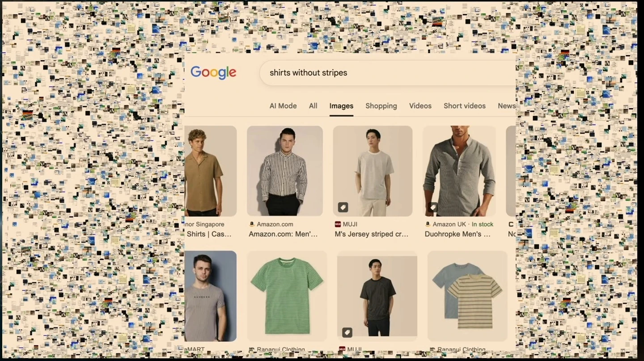Open the 'Shirts | Cas...' title link

tap(209, 234)
